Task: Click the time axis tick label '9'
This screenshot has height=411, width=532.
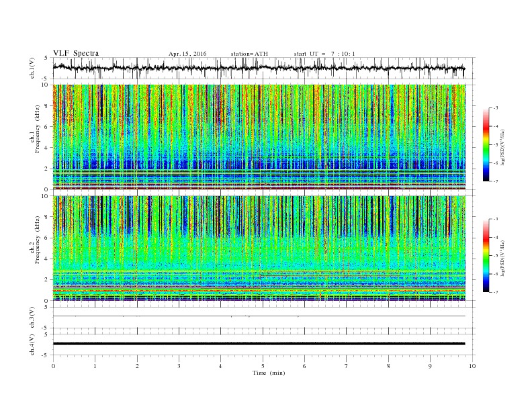Action: click(430, 366)
